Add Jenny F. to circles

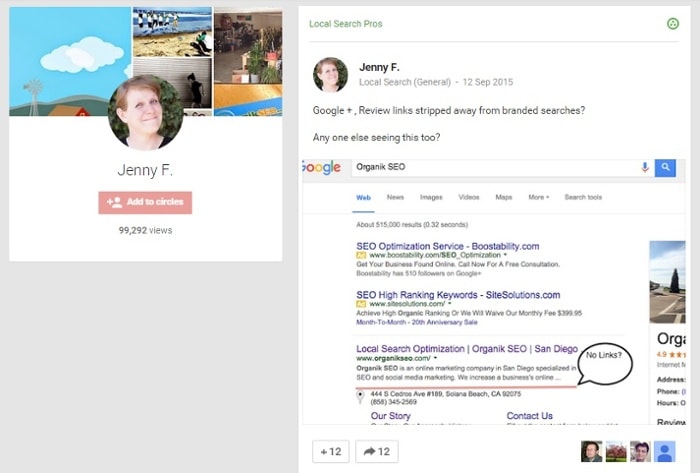145,203
